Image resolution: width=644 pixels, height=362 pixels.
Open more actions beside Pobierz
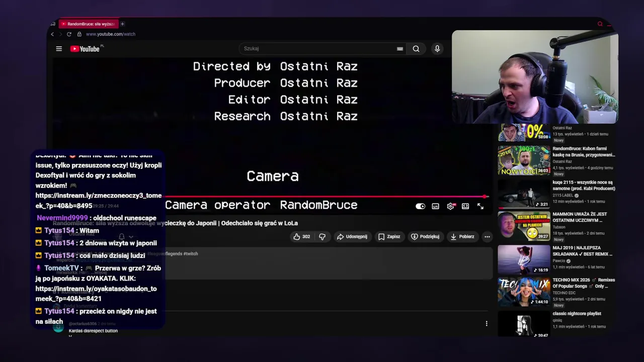[487, 236]
